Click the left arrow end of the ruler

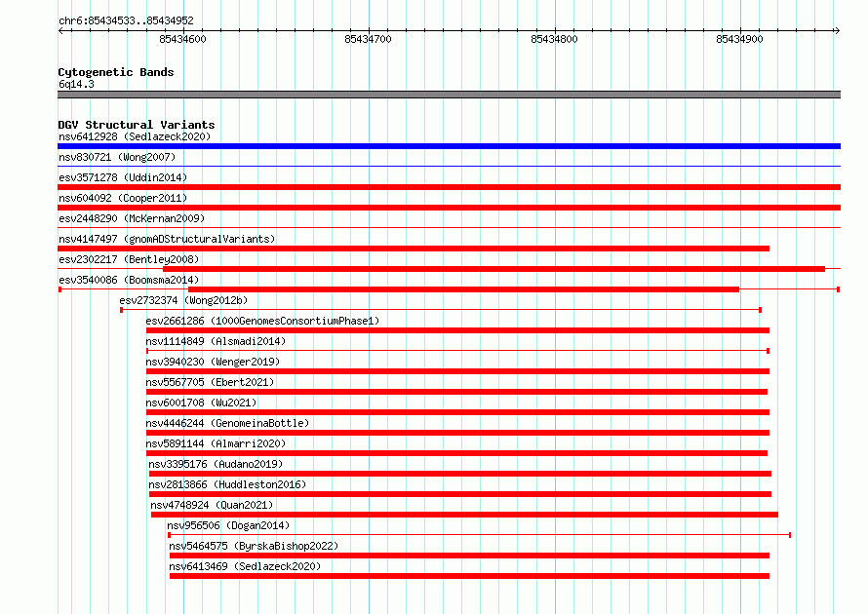pyautogui.click(x=61, y=30)
